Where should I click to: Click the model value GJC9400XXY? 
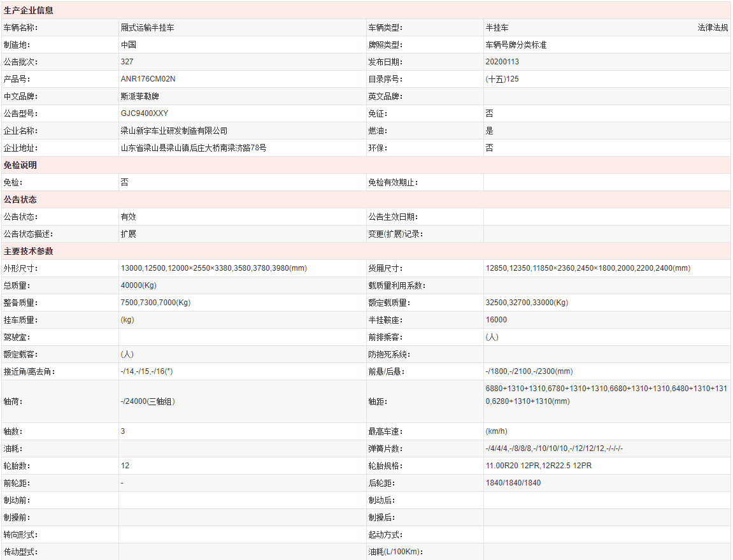tap(145, 113)
